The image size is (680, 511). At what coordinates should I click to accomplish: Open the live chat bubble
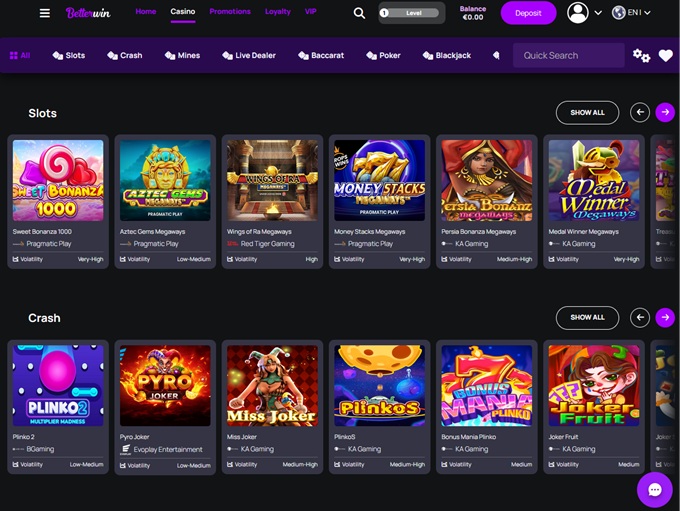[654, 489]
